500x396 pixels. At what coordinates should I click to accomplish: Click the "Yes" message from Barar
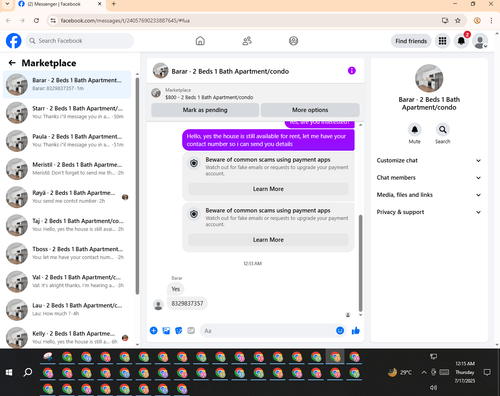pos(176,289)
